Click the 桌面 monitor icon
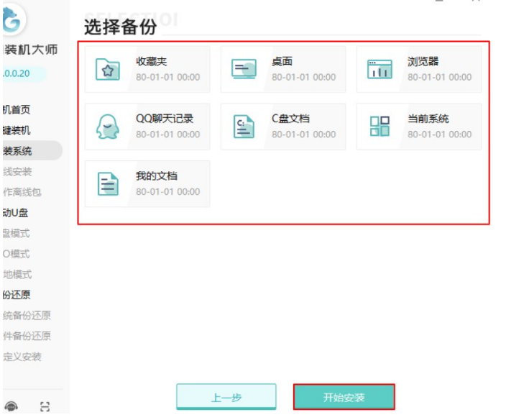529x420 pixels. (x=244, y=69)
